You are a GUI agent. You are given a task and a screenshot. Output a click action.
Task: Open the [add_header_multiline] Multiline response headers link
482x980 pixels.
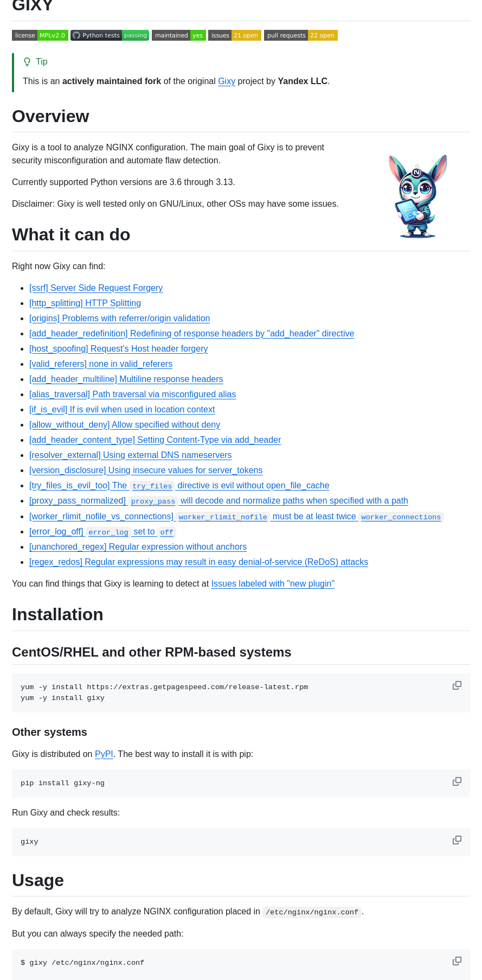coord(126,379)
